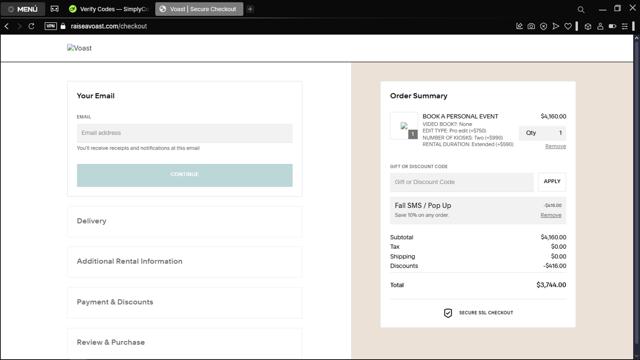Screen dimensions: 640x360
Task: Switch to the Verify Codes tab
Action: [109, 9]
